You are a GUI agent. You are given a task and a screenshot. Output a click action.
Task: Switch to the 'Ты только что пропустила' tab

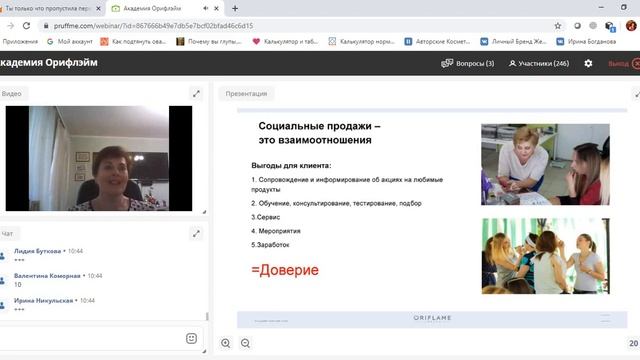(47, 8)
